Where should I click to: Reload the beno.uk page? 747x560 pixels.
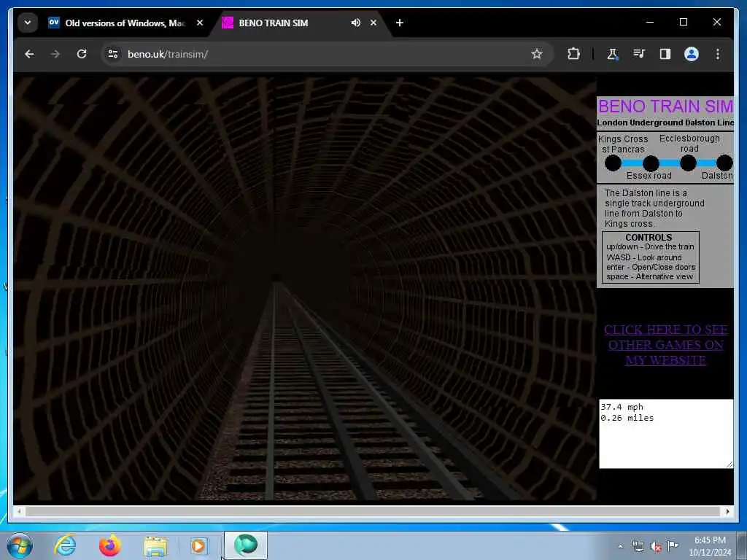(82, 54)
